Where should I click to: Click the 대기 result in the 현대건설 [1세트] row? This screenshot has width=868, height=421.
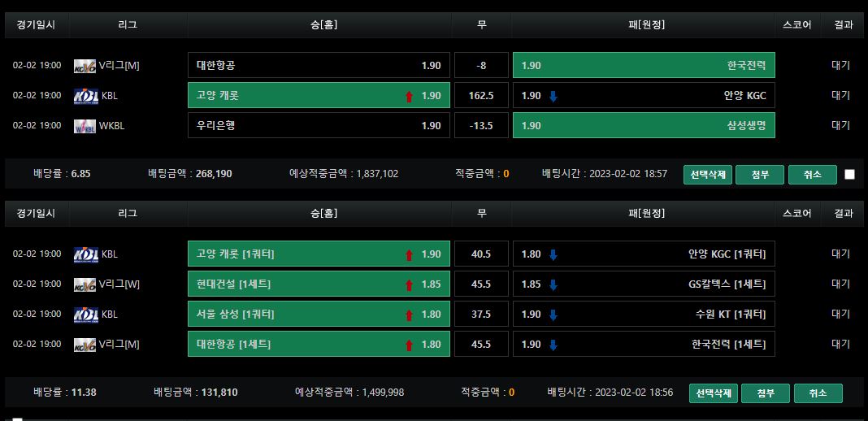(x=840, y=284)
